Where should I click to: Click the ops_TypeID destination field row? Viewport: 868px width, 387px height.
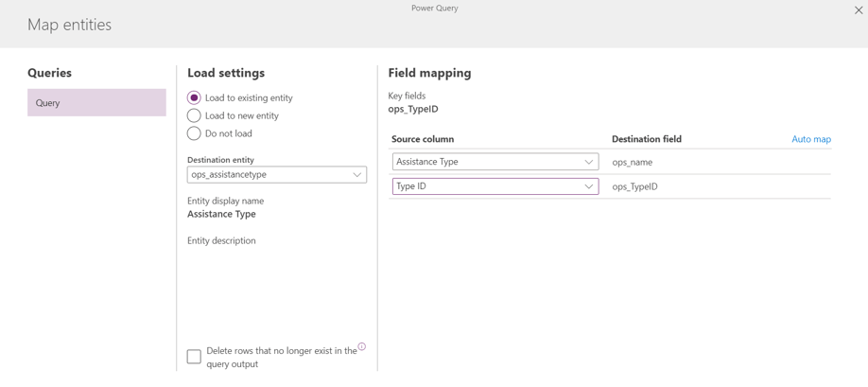(x=634, y=187)
